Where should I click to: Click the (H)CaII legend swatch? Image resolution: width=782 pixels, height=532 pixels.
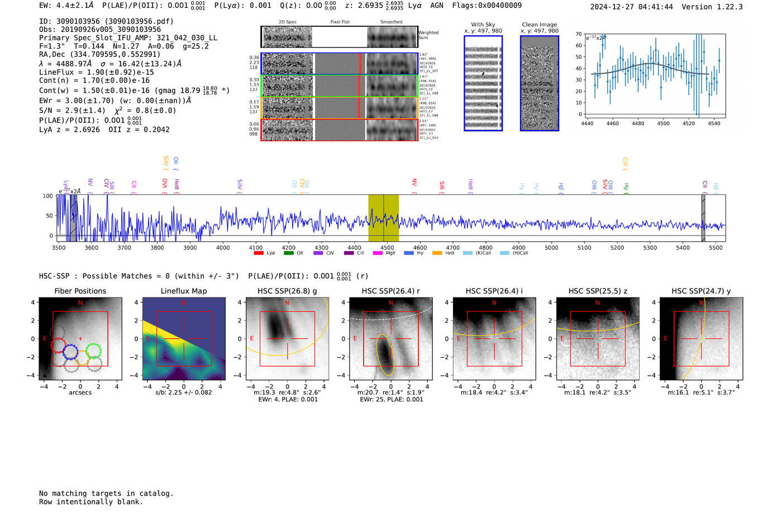pos(505,253)
